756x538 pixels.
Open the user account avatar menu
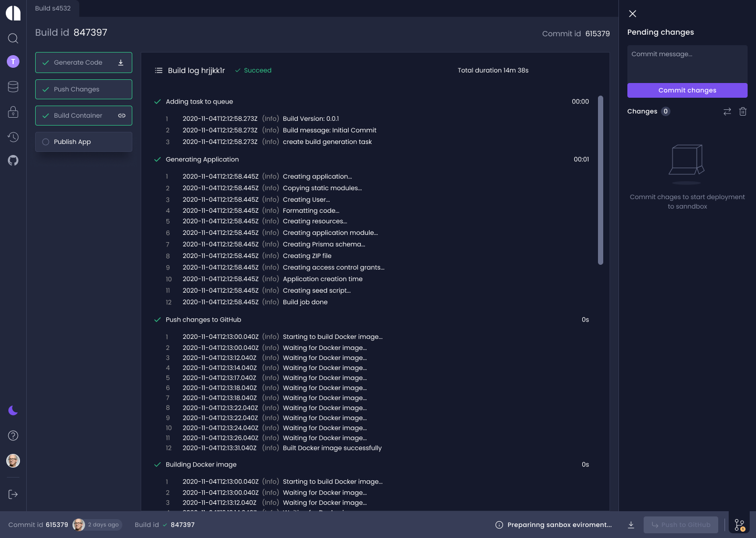[13, 461]
